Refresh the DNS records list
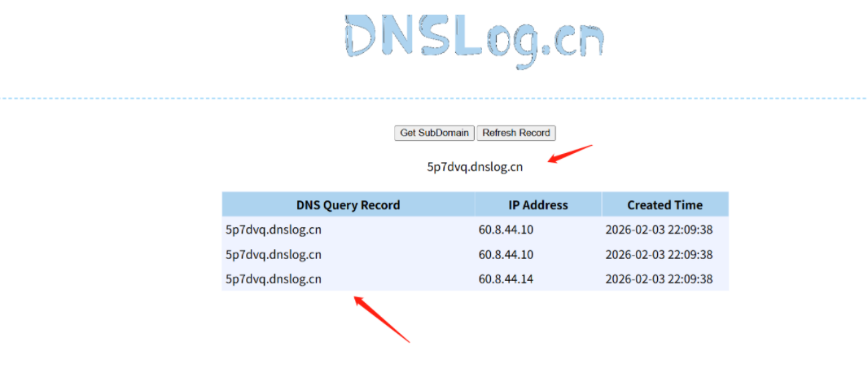Screen dimensions: 868x373 coord(516,133)
